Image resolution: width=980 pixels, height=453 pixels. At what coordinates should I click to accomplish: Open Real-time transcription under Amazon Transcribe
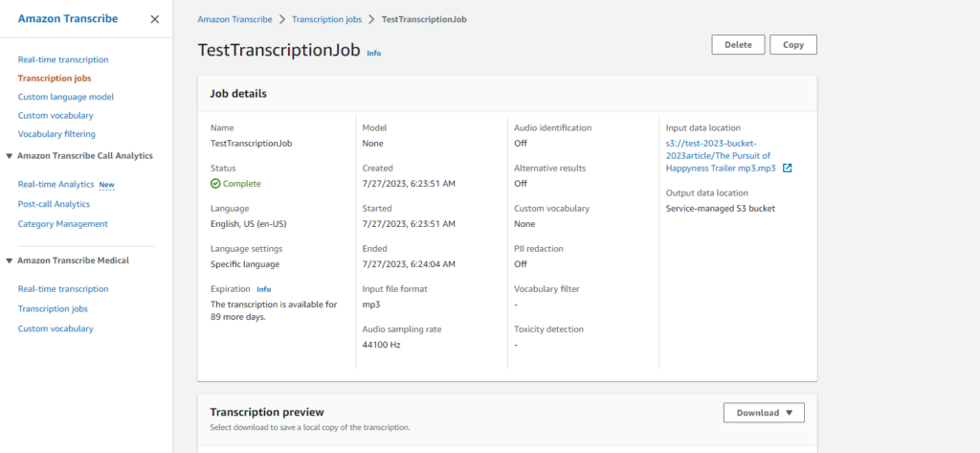(x=63, y=60)
